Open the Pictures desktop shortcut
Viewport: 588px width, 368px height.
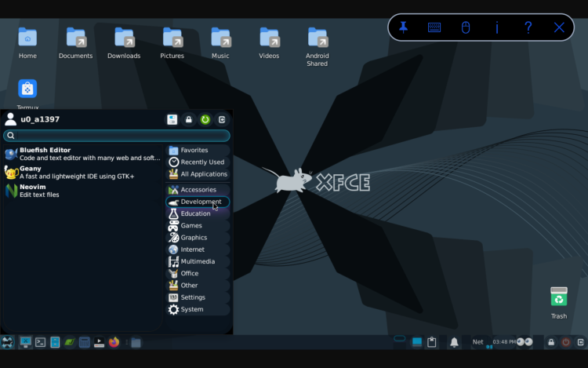[172, 43]
